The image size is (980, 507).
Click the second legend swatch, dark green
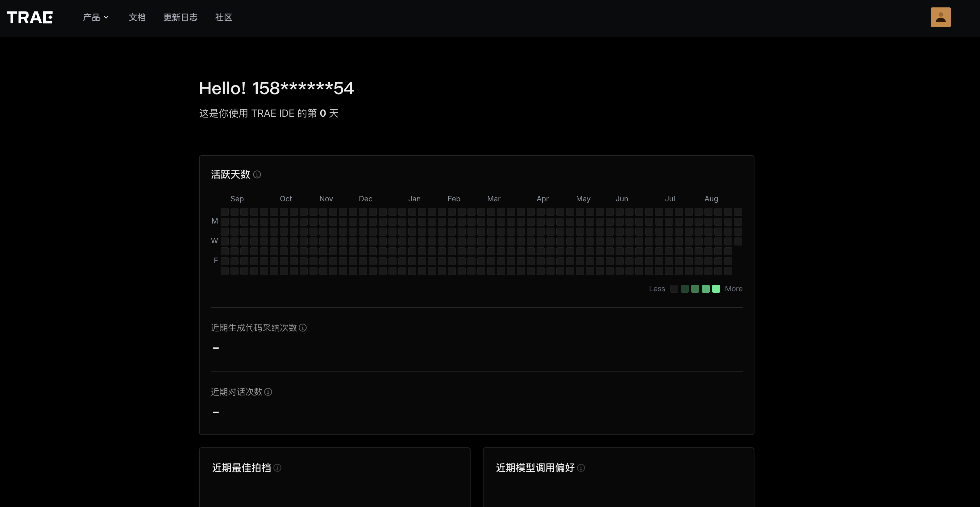coord(684,289)
